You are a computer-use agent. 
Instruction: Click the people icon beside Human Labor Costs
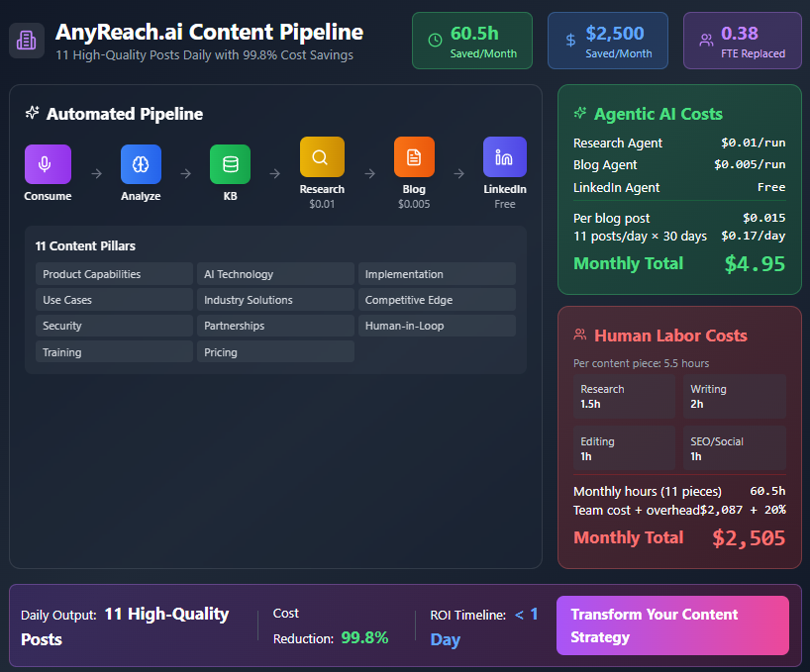pos(580,335)
